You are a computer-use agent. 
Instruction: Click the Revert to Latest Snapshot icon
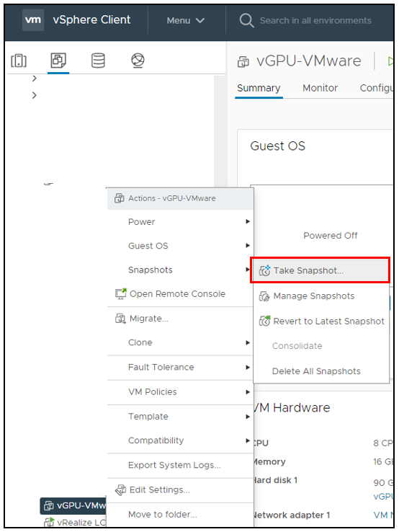264,321
